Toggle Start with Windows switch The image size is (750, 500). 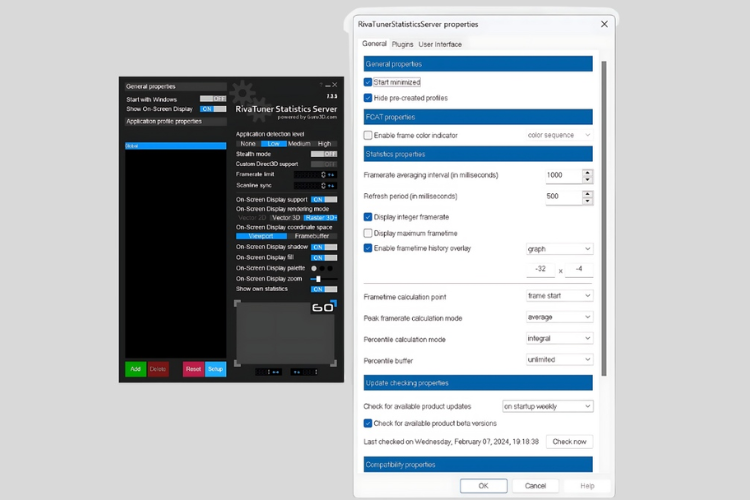click(213, 99)
